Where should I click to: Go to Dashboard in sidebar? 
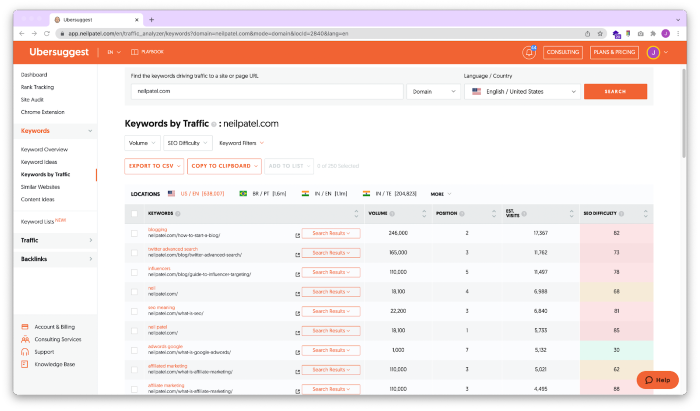(34, 75)
